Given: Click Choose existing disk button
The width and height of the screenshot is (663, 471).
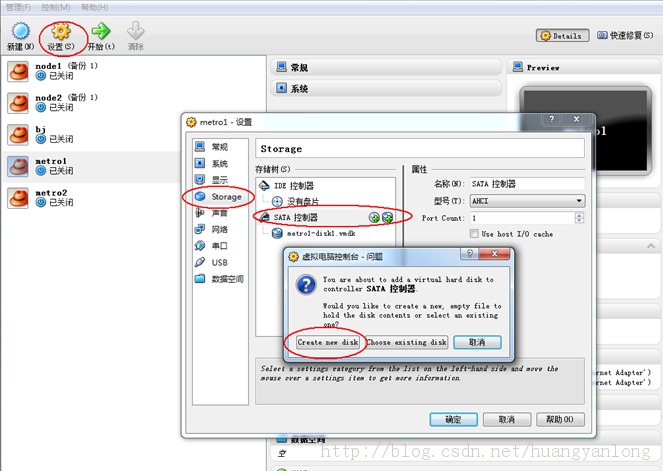Looking at the screenshot, I should [x=406, y=342].
